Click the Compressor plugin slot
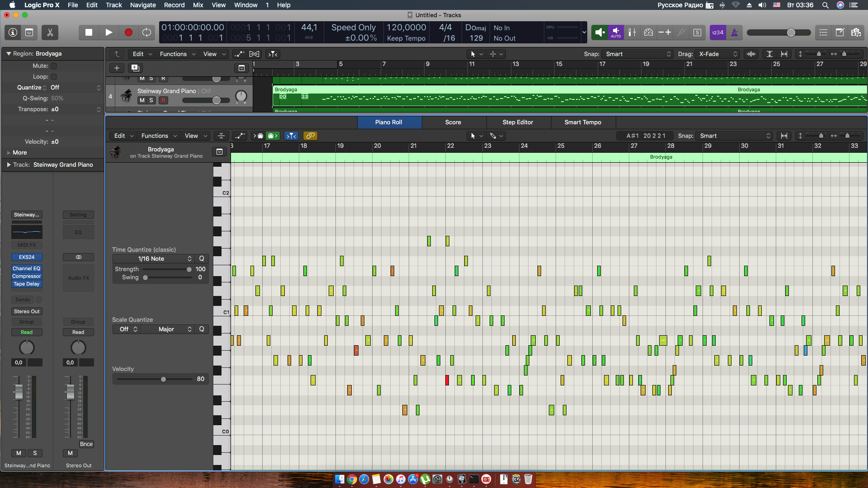The width and height of the screenshot is (868, 488). [27, 276]
